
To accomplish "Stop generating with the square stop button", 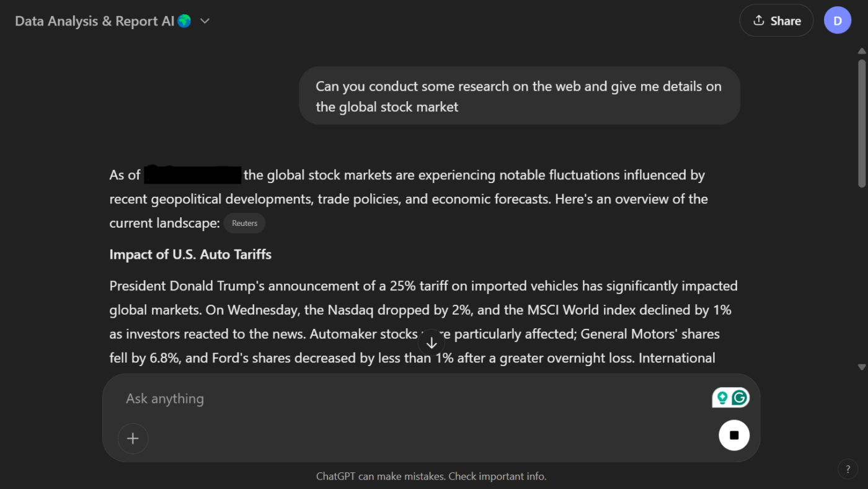I will pyautogui.click(x=734, y=435).
